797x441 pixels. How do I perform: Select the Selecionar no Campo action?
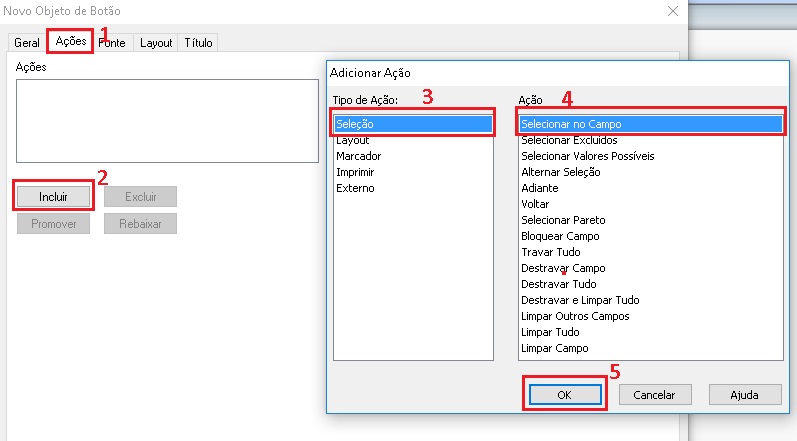(x=648, y=124)
